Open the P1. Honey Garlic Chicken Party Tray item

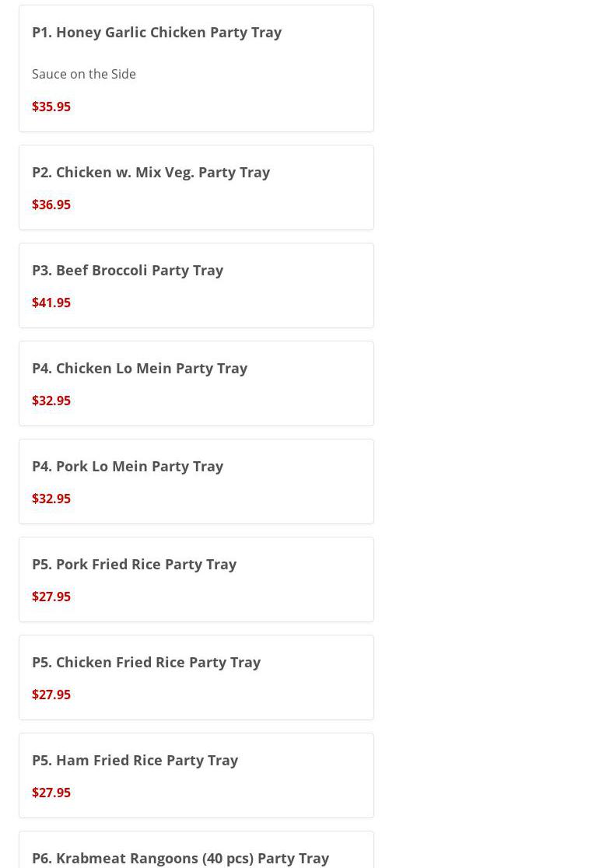(156, 32)
